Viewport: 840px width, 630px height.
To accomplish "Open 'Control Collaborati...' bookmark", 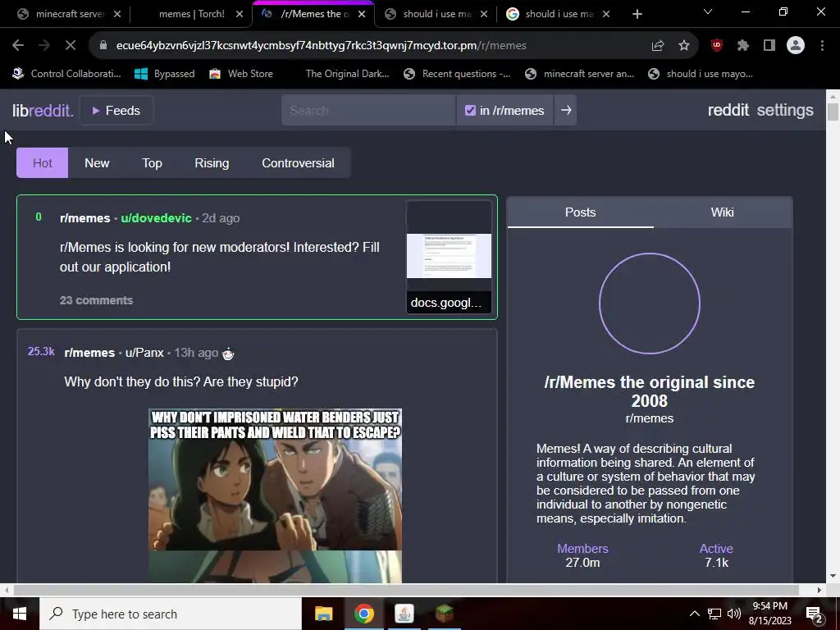I will pos(66,74).
